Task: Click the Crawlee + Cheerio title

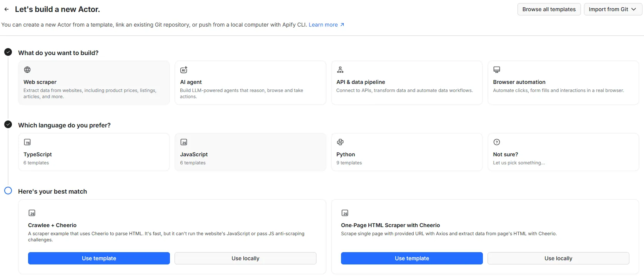Action: (x=52, y=225)
